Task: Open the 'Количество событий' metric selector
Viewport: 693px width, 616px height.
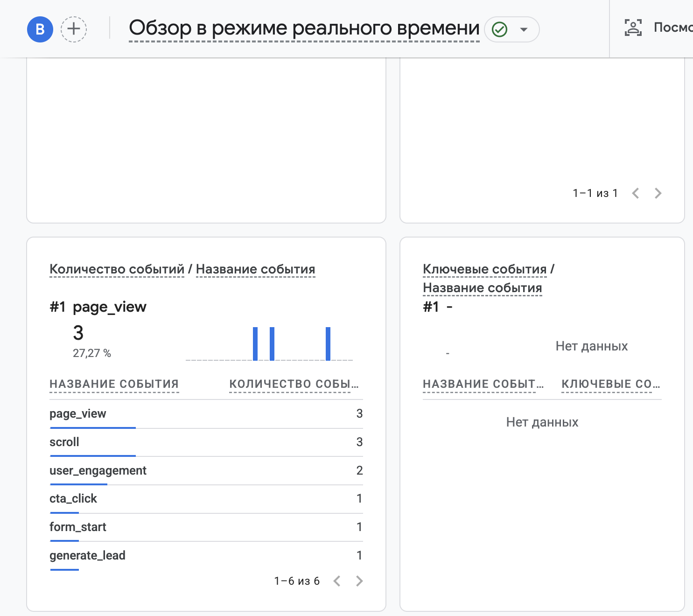Action: pyautogui.click(x=117, y=269)
